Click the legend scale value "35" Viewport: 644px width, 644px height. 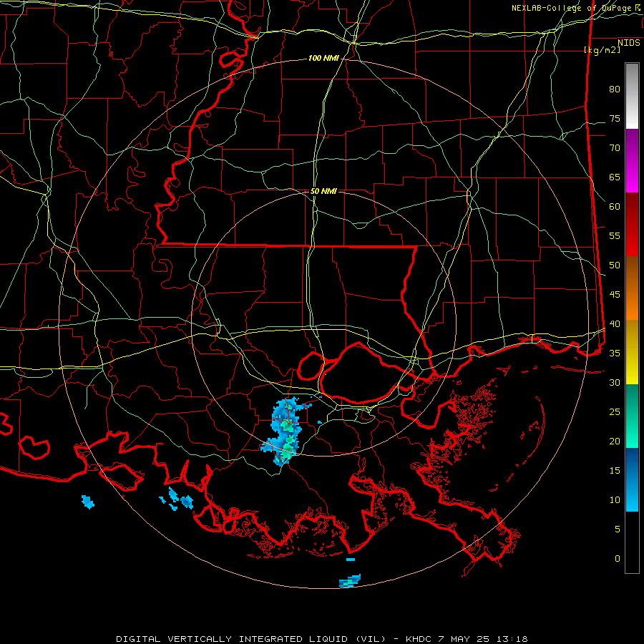(615, 353)
